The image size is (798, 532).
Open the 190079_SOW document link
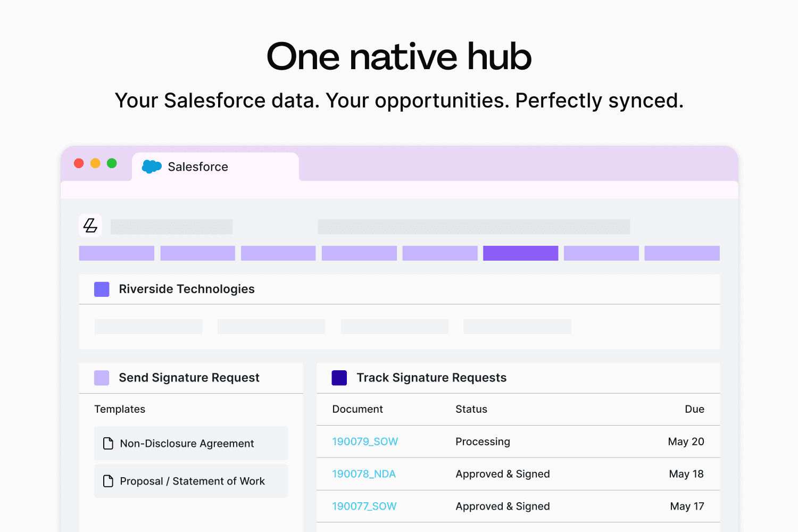[365, 442]
